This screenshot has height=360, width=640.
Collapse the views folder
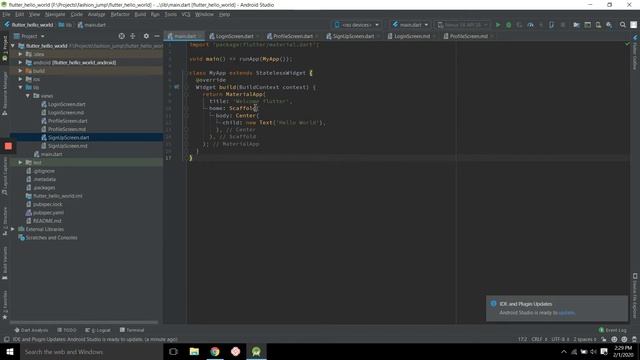coord(27,96)
